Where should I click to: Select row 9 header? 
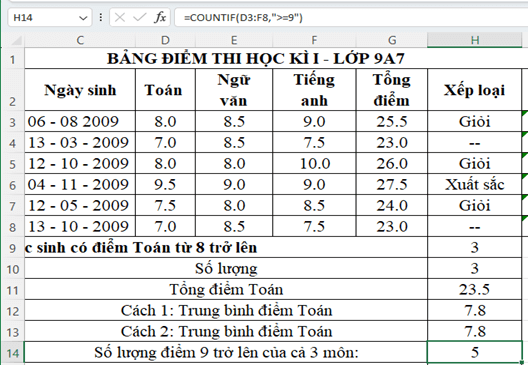[x=12, y=247]
